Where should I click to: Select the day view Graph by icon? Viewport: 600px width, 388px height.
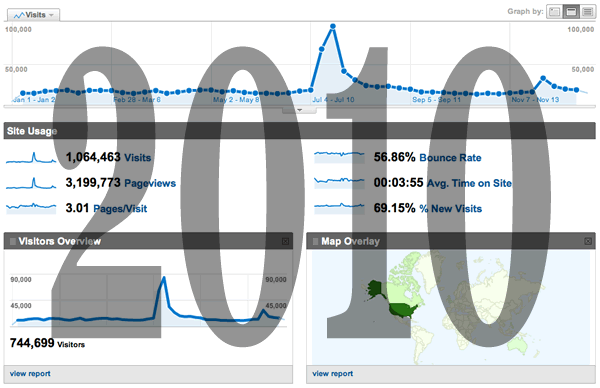pos(554,12)
